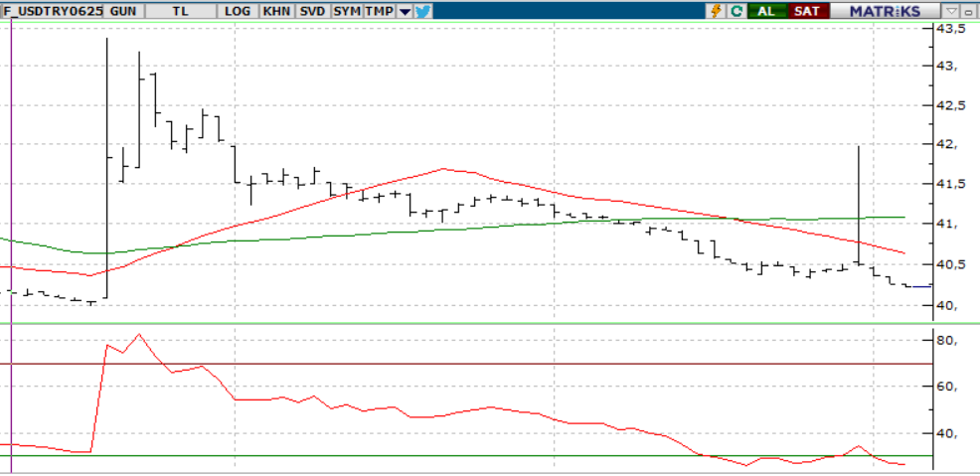The width and height of the screenshot is (980, 476).
Task: Open the GUN period selector
Action: (125, 11)
